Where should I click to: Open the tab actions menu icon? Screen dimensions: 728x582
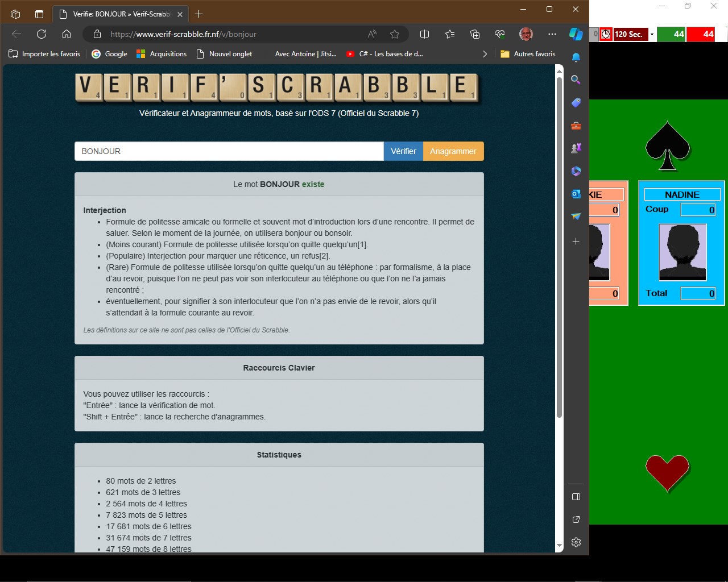(39, 14)
